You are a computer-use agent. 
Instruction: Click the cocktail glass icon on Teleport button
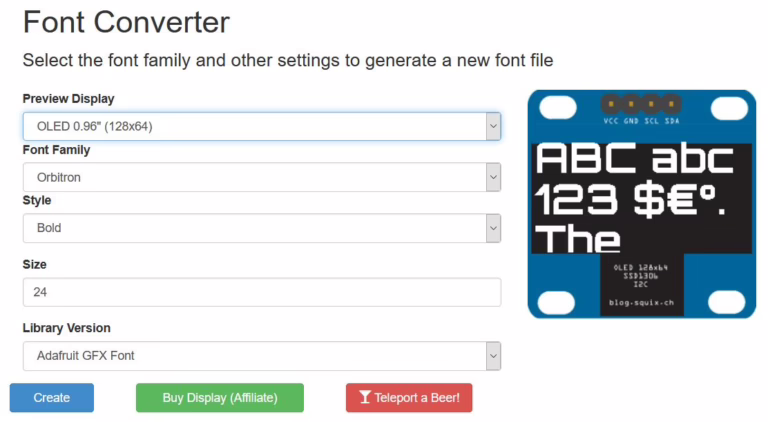point(365,398)
